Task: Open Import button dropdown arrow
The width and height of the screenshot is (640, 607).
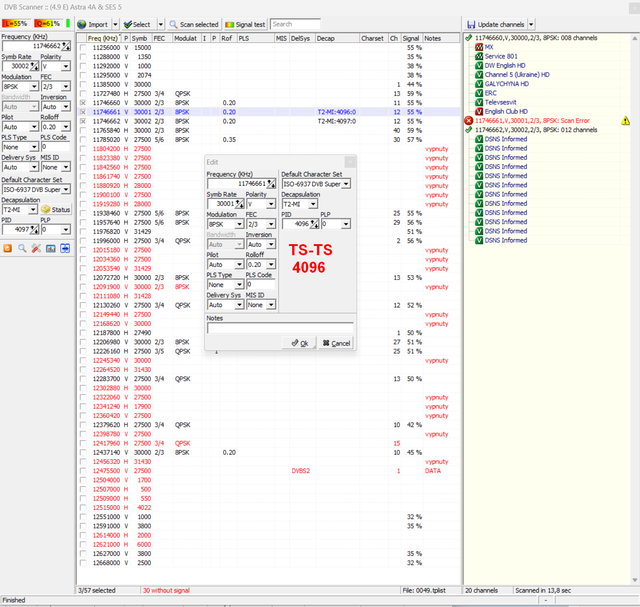Action: click(115, 24)
